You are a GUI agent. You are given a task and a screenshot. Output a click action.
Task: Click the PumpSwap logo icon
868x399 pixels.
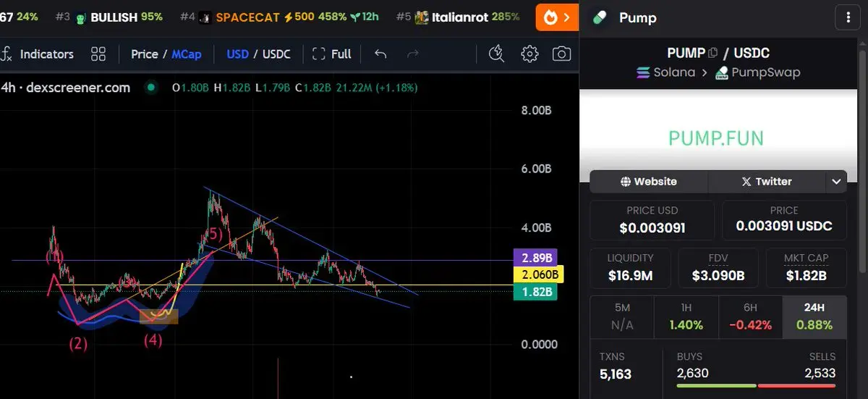click(721, 73)
